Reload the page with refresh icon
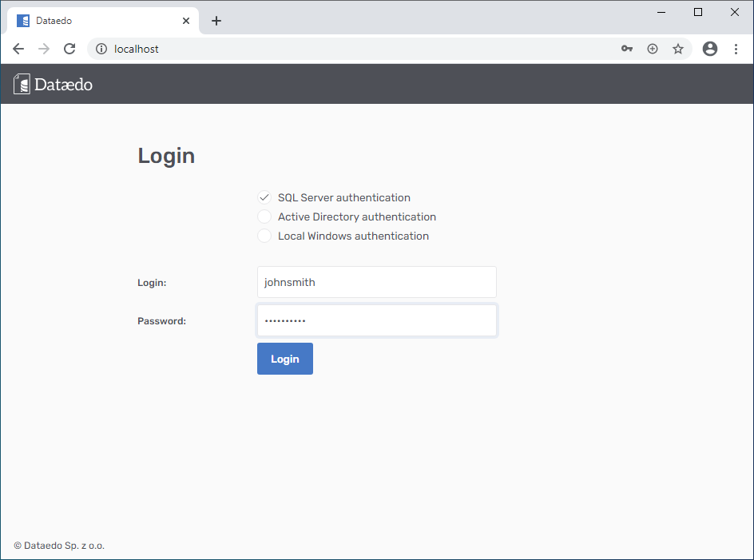 (69, 49)
